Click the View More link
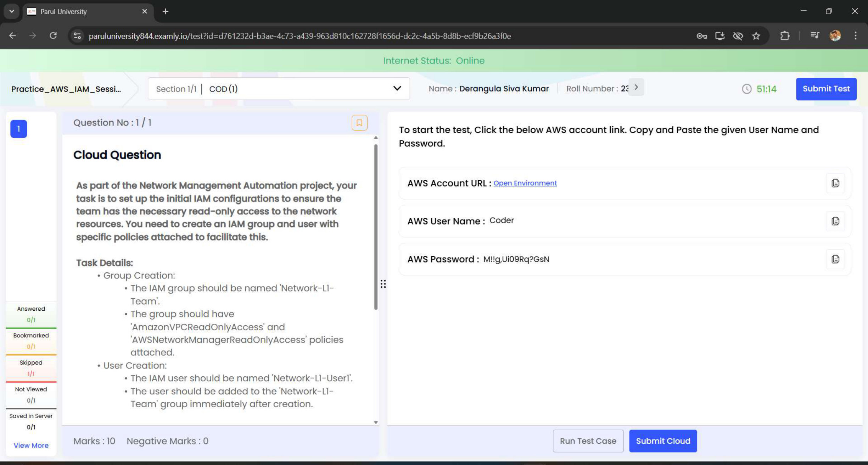 (31, 445)
